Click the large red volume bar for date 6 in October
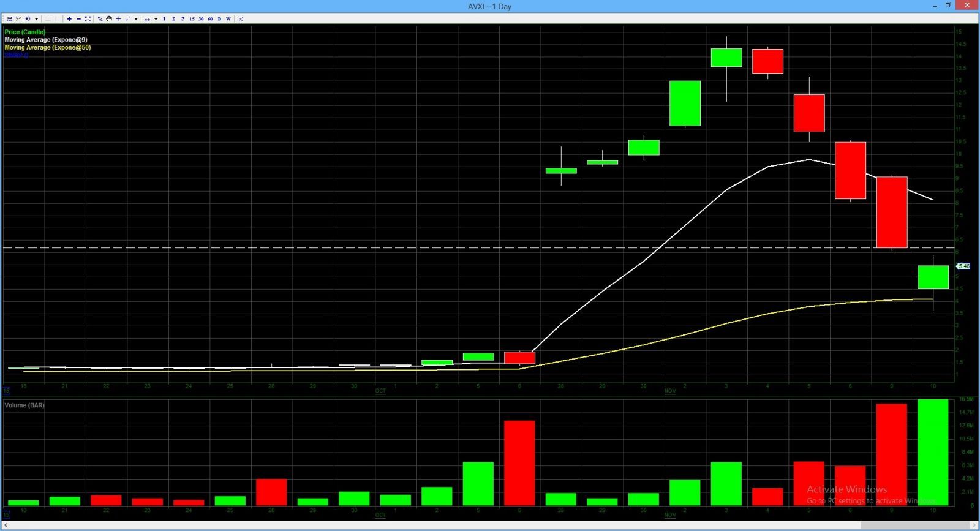Screen dimensions: 980x531 (519, 463)
